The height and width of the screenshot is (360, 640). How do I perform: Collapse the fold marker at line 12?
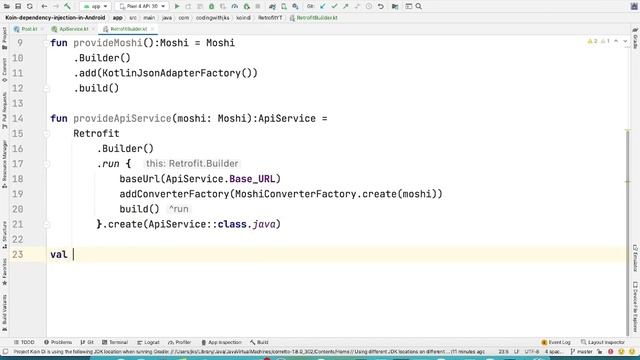click(x=47, y=88)
